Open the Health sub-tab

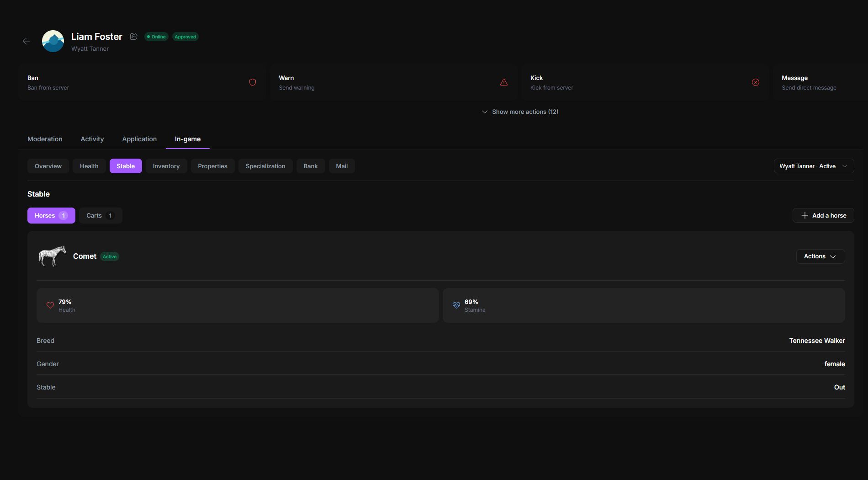tap(89, 166)
